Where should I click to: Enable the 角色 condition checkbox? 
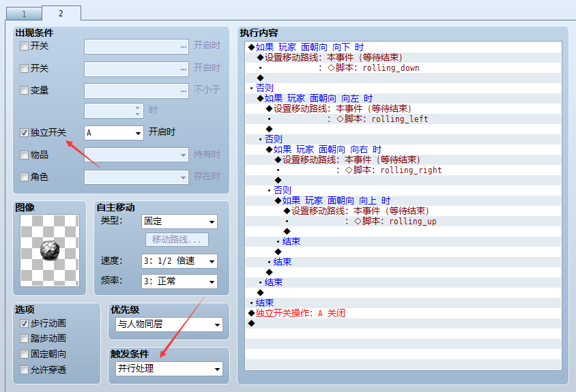pos(25,177)
